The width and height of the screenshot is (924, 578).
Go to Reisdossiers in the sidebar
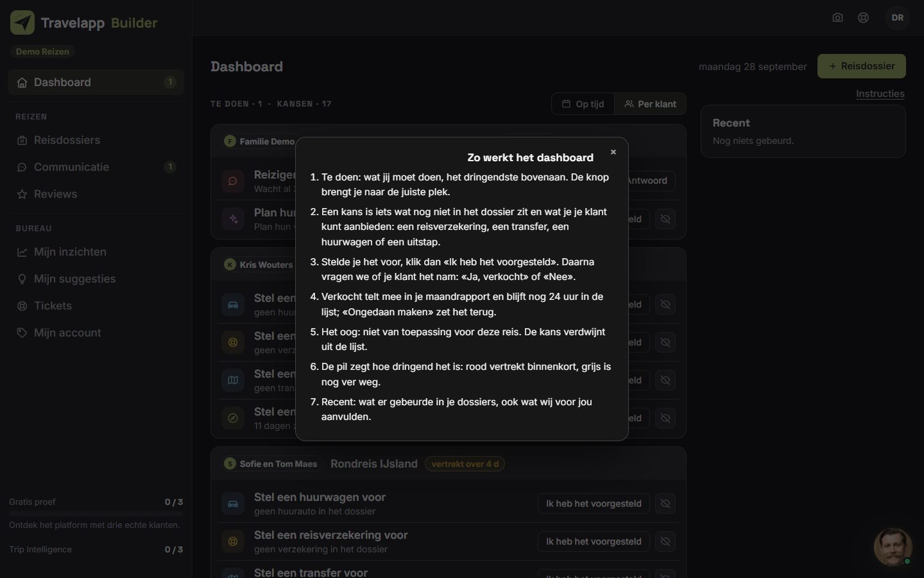point(96,140)
